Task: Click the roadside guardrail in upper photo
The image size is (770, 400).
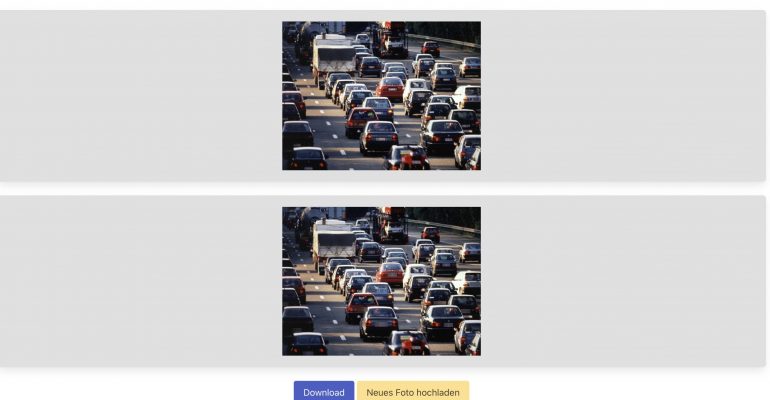Action: coord(444,40)
